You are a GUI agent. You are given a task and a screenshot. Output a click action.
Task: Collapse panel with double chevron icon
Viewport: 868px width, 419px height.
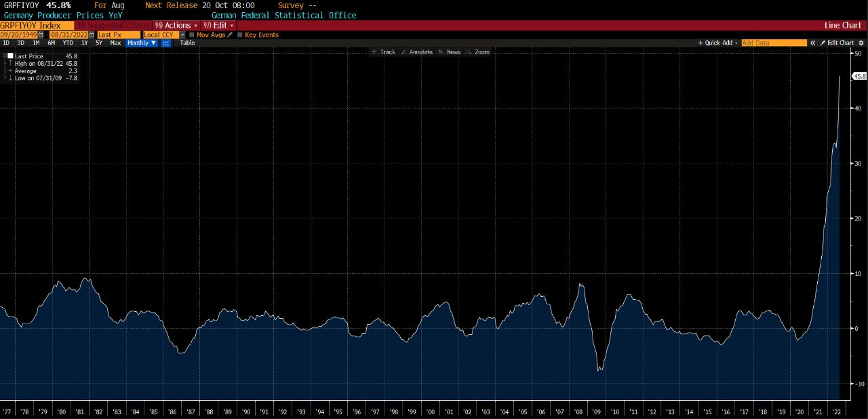click(x=812, y=43)
